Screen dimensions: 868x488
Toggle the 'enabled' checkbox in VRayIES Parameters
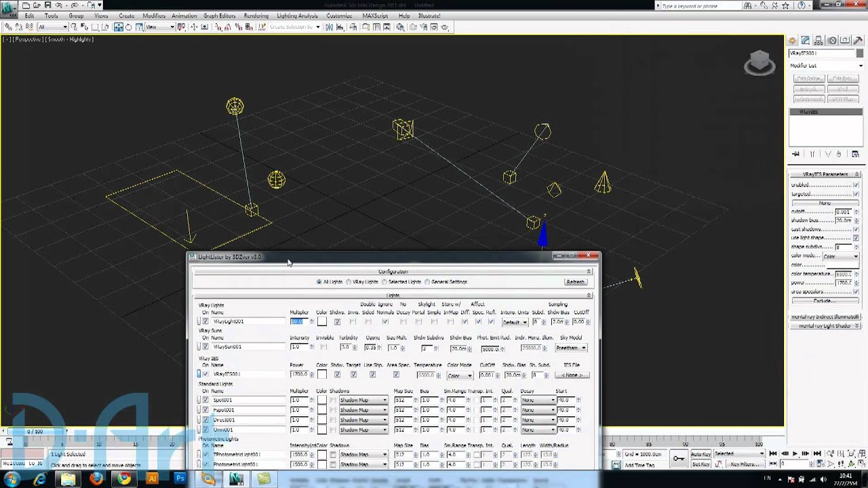(x=856, y=185)
